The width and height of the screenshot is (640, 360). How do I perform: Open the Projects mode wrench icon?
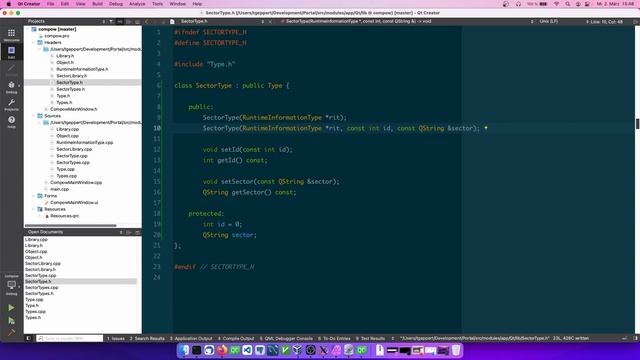coord(11,104)
